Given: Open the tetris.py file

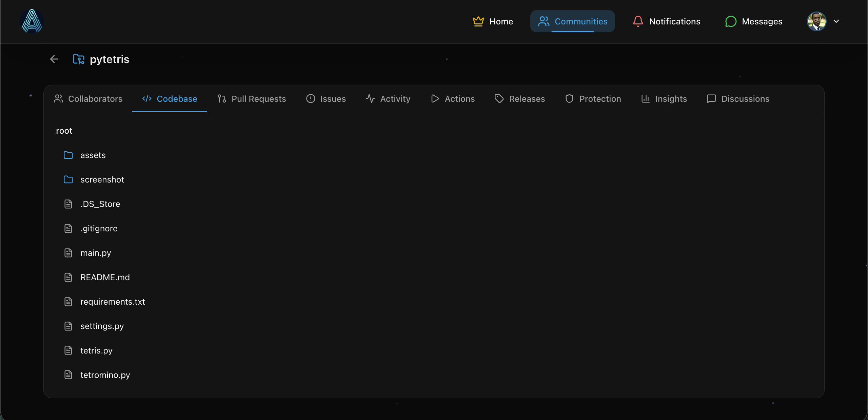Looking at the screenshot, I should (96, 350).
